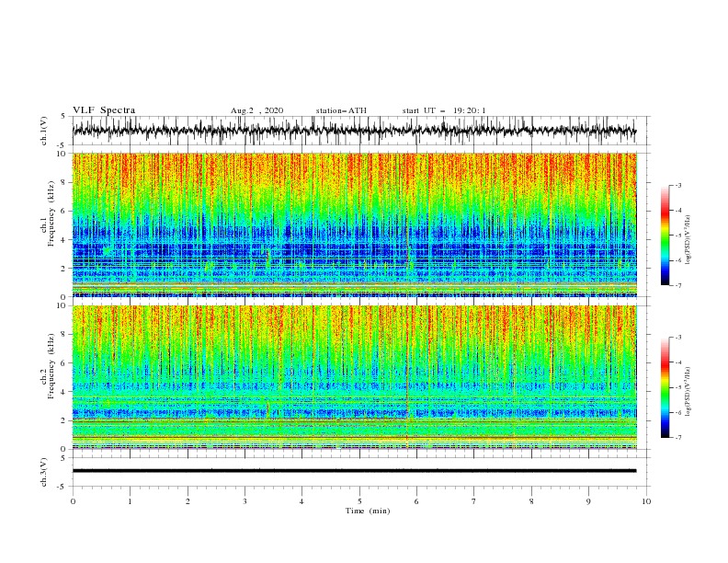Click the ch.1 frequency tick "6"
Image resolution: width=728 pixels, height=563 pixels.
point(63,211)
